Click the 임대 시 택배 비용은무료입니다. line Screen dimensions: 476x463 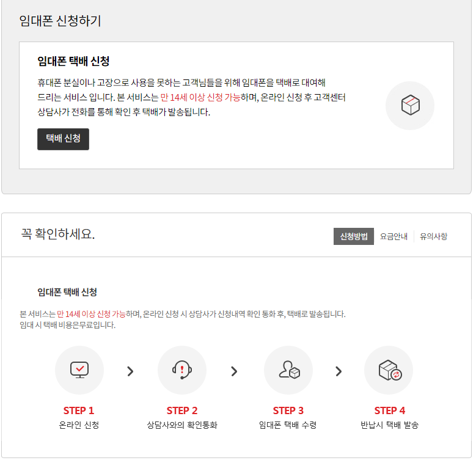(x=67, y=325)
